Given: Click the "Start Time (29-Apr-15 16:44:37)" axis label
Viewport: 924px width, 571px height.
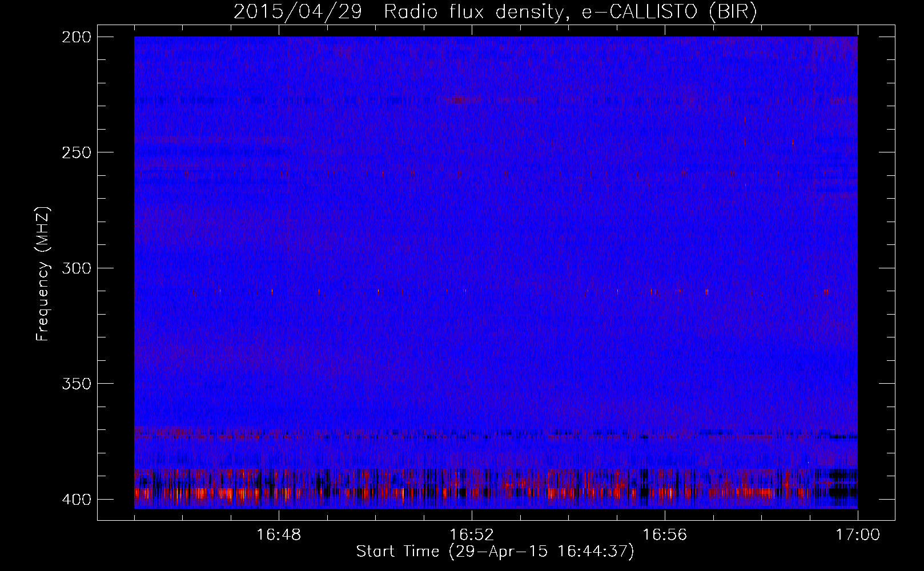Looking at the screenshot, I should pyautogui.click(x=495, y=552).
